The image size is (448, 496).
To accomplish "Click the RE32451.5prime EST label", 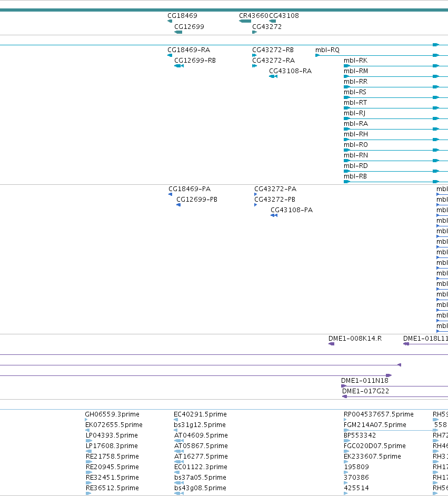I will 112,478.
